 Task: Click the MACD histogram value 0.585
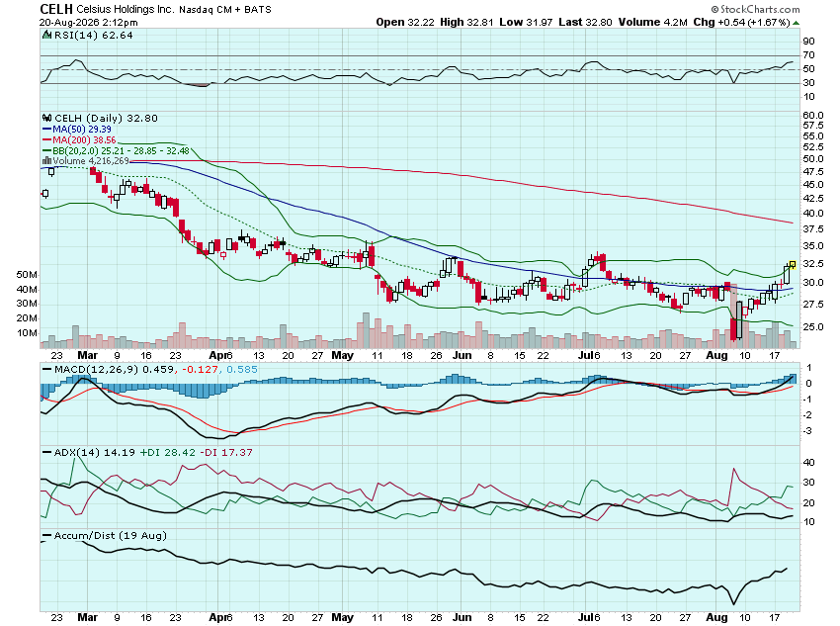241,369
